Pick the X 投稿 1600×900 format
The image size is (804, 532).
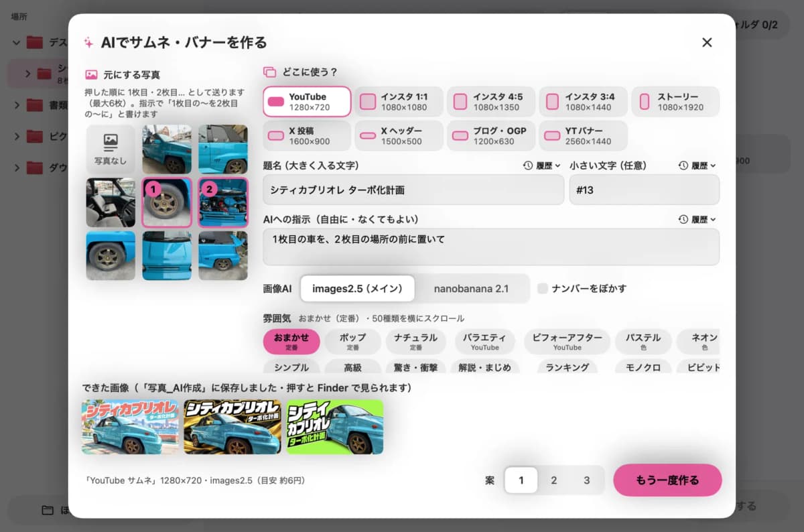pos(307,136)
